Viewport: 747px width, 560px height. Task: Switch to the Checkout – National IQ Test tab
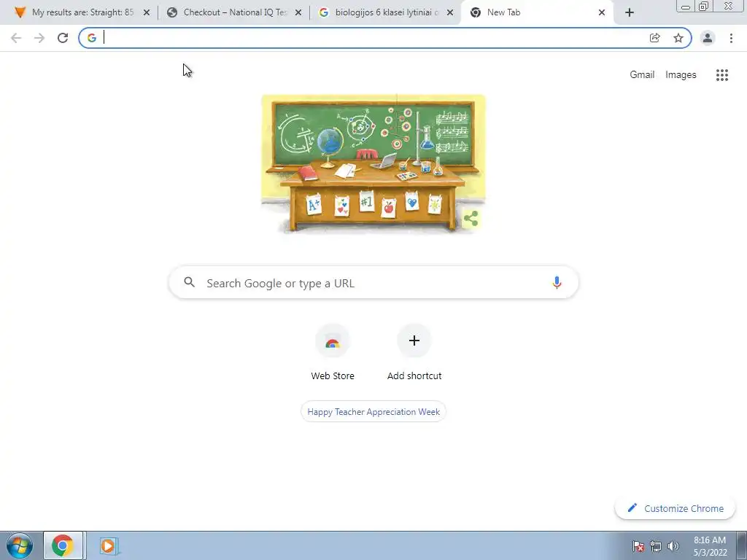[234, 12]
